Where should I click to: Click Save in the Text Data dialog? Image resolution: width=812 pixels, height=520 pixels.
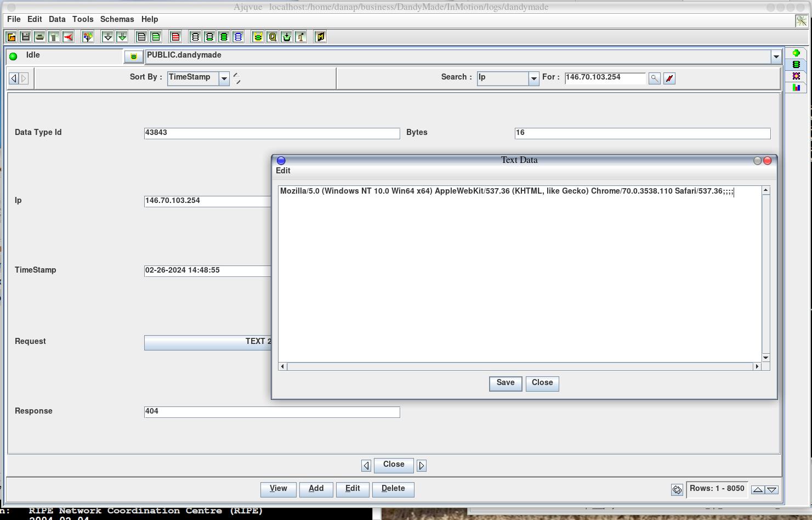point(505,383)
